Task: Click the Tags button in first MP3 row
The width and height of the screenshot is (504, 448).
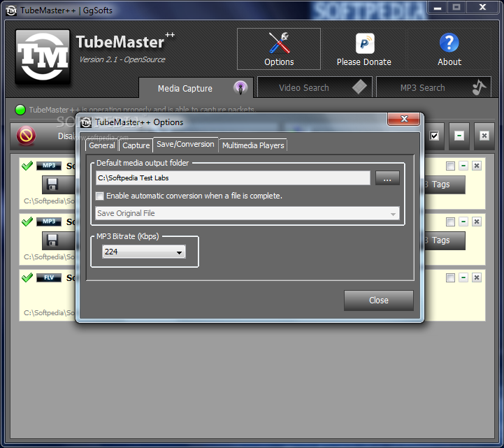Action: pyautogui.click(x=445, y=185)
